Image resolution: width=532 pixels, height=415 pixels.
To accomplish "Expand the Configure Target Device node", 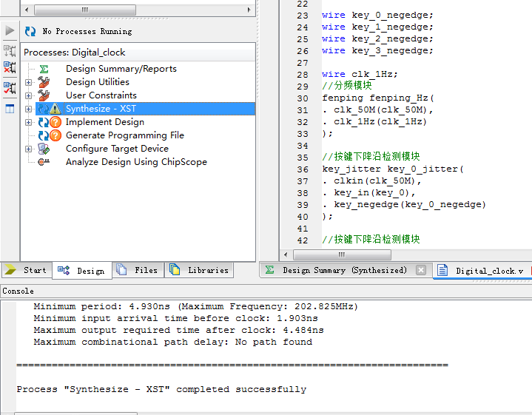I will [29, 149].
